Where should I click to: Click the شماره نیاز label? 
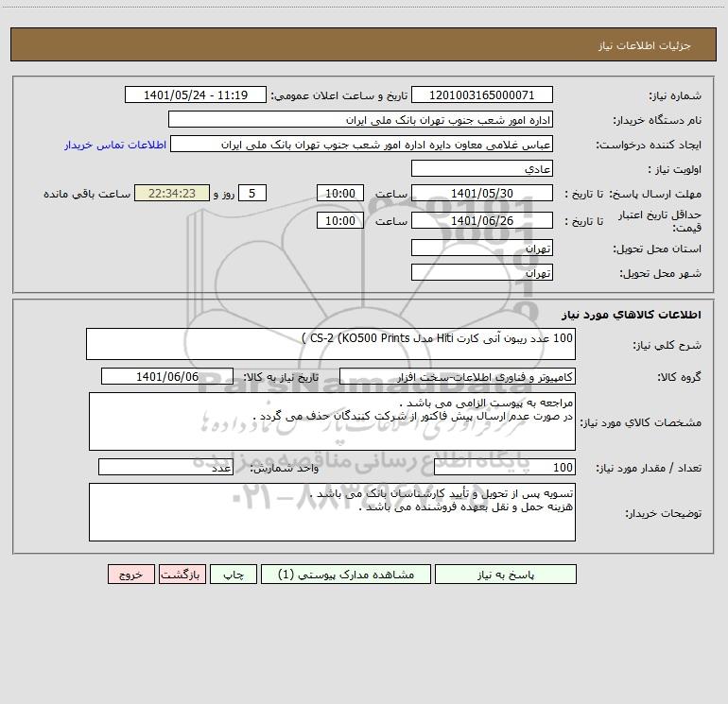tap(675, 95)
